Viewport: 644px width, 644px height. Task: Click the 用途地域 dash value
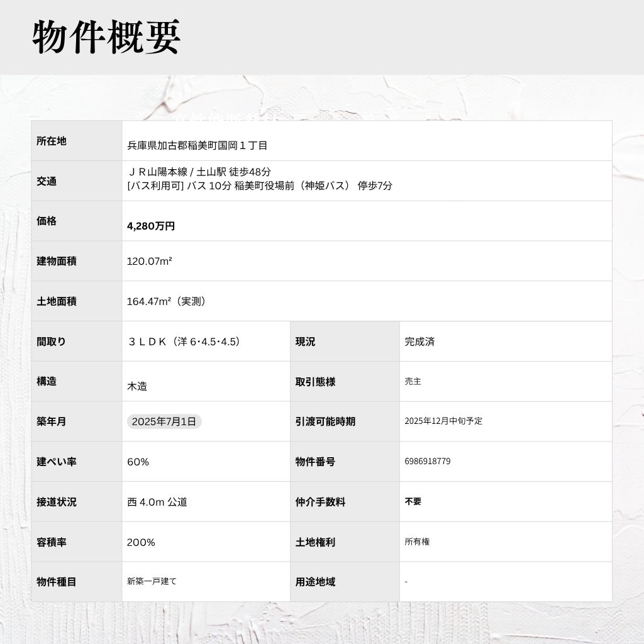pos(406,582)
